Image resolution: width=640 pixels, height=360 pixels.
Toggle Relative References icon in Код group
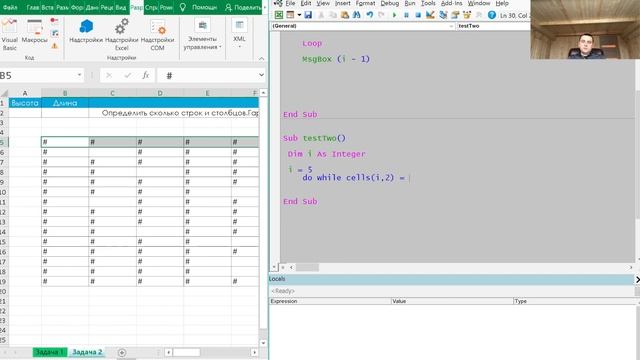(x=55, y=33)
